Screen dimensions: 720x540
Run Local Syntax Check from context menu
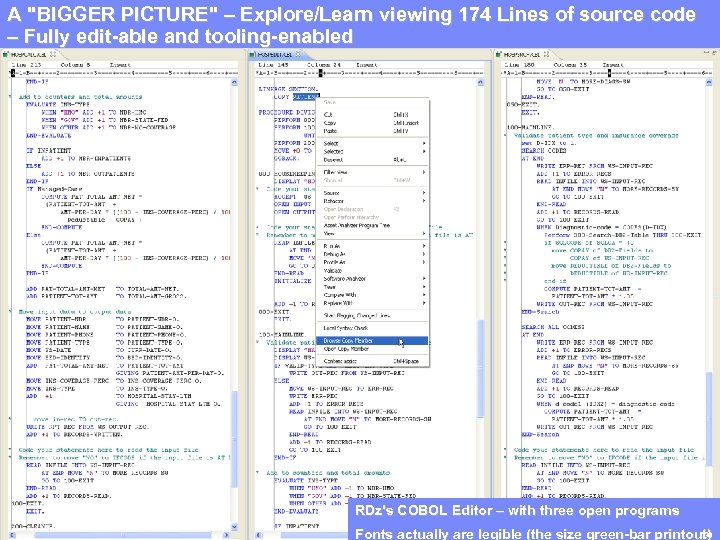click(x=372, y=328)
